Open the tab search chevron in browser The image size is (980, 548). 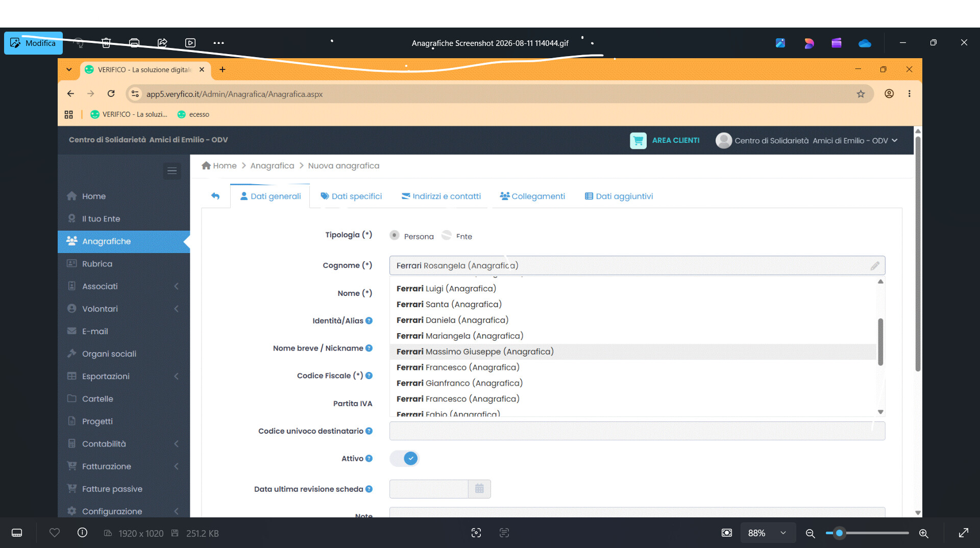(69, 69)
